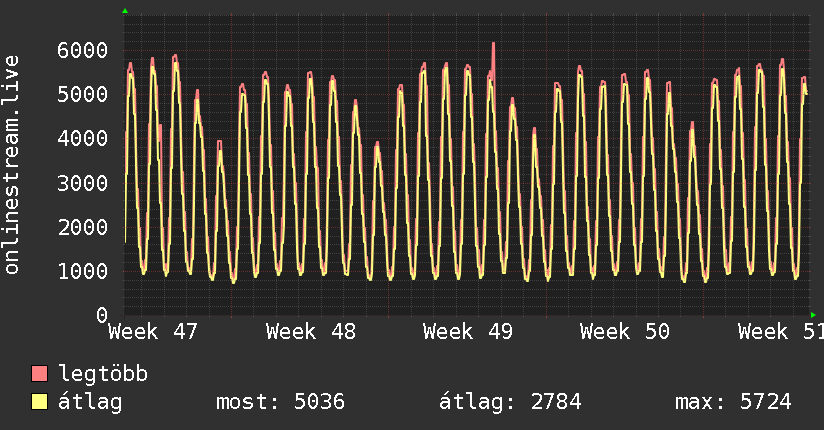Click the yellow átlag legend swatch
The width and height of the screenshot is (824, 430).
[x=40, y=402]
